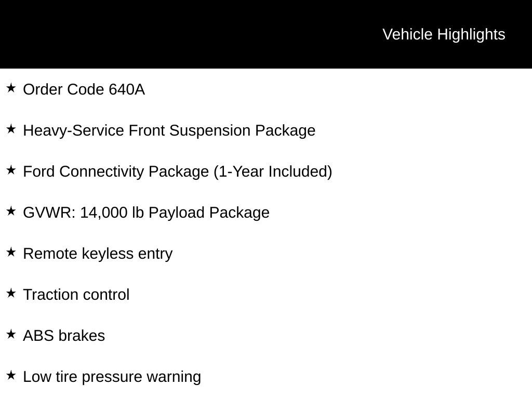Screen dimensions: 532x399
Task: Click the Ford Connectivity Package text
Action: [x=117, y=171]
